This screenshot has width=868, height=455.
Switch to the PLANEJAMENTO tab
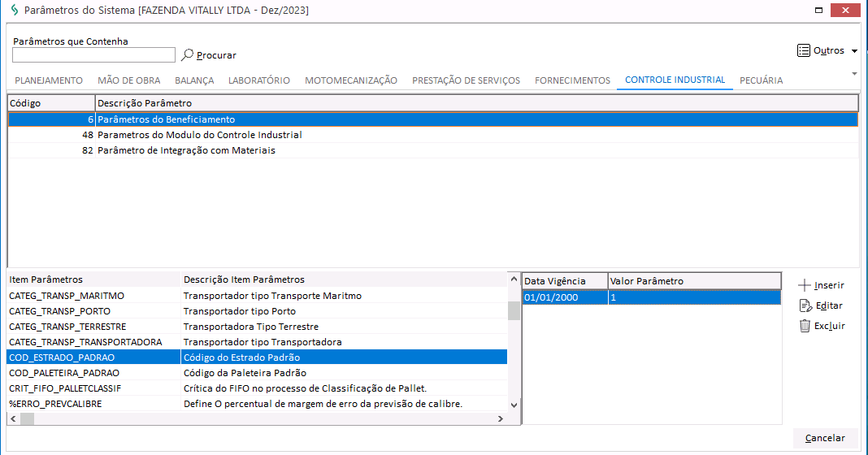49,80
